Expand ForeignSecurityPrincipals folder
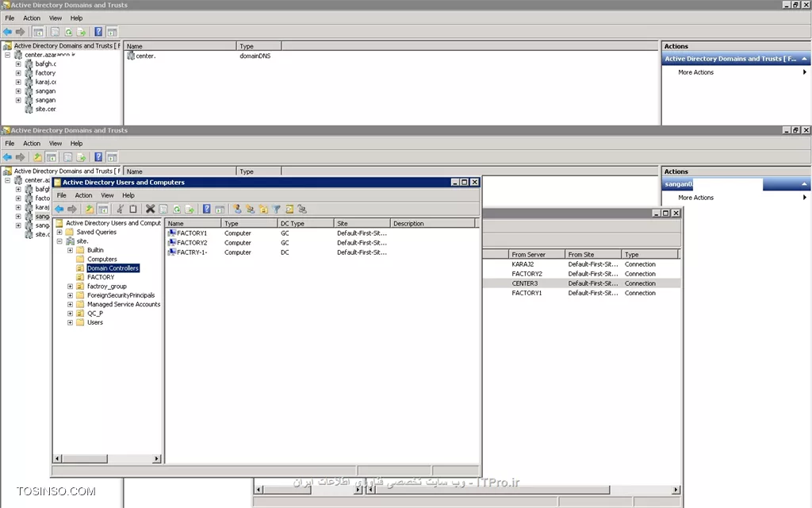 point(70,295)
